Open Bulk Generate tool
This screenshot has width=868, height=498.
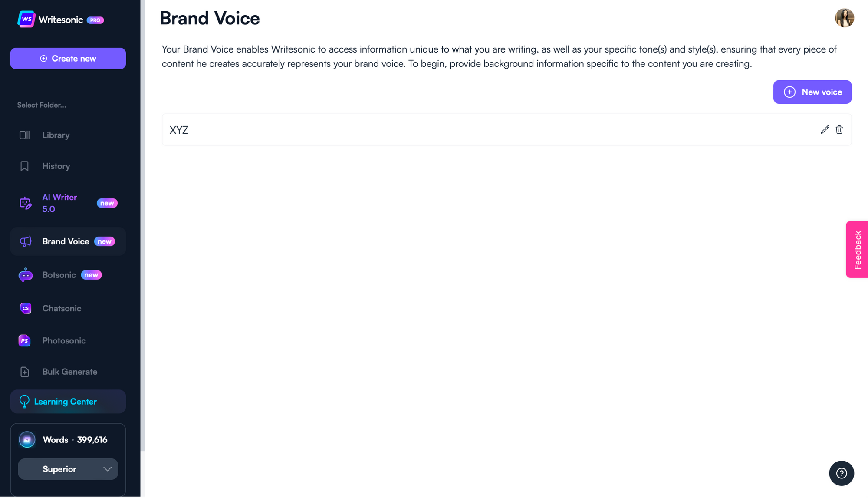click(70, 371)
